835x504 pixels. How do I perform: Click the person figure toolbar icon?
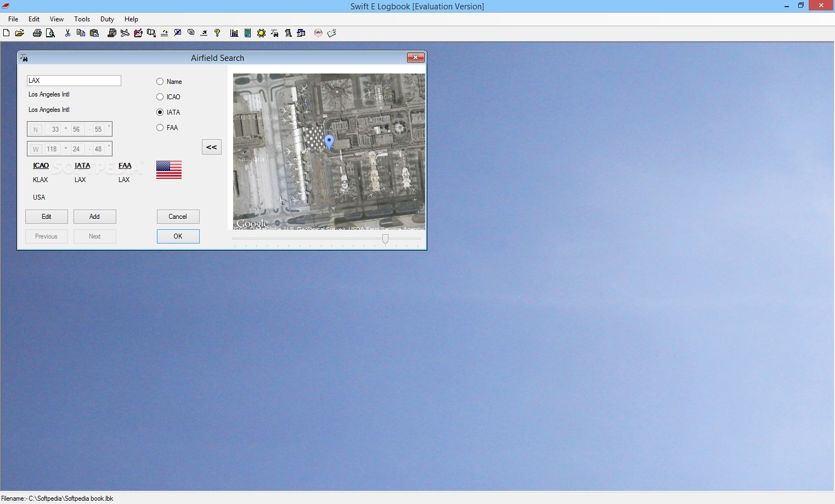point(288,33)
